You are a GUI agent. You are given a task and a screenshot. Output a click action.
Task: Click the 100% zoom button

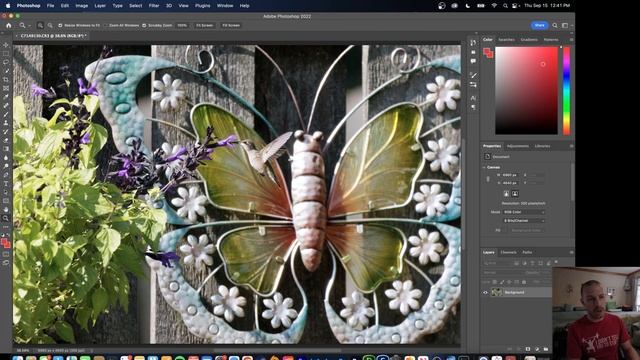[x=182, y=25]
